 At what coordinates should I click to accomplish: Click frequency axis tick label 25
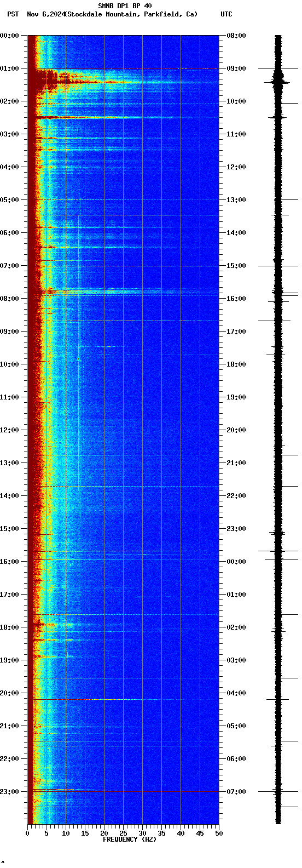point(123,833)
